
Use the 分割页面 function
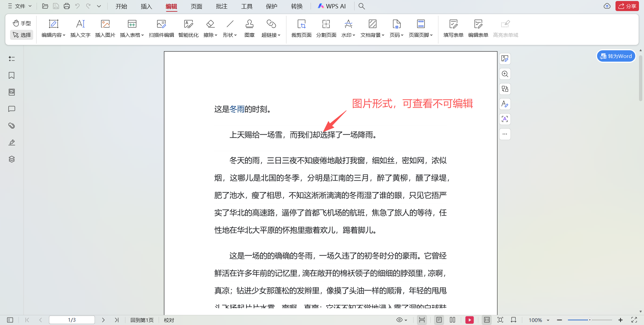click(x=326, y=28)
